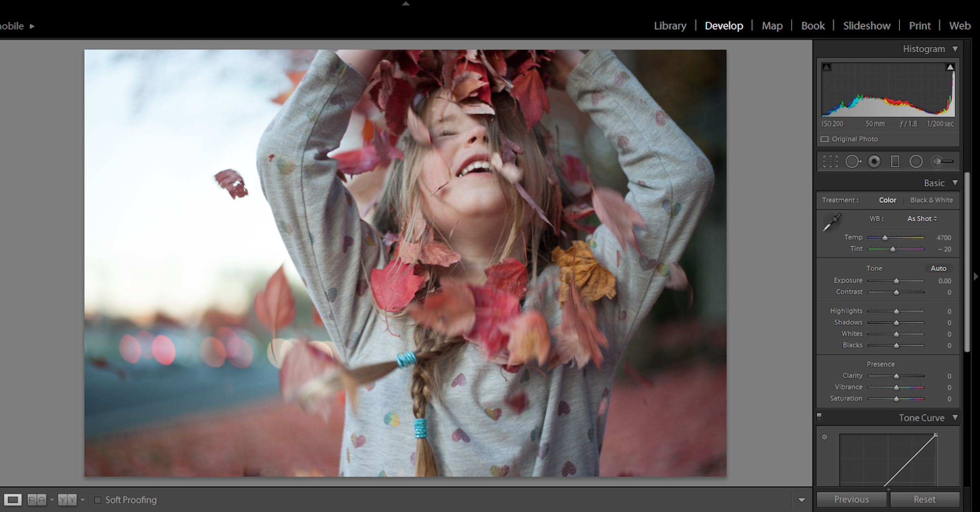Click the Tint value -20 field
This screenshot has width=980, height=512.
944,249
